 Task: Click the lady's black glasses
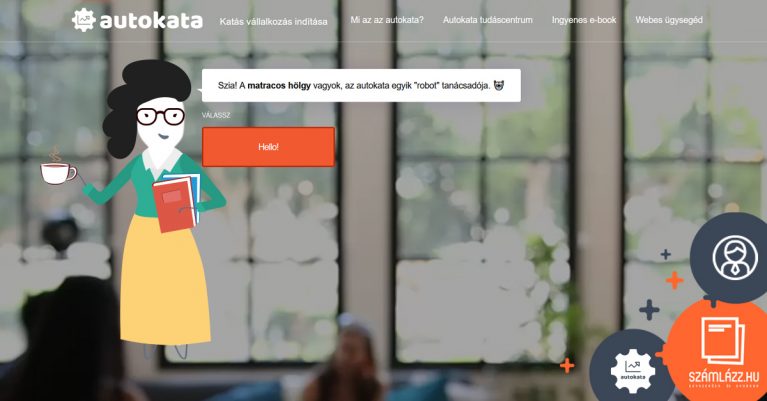[160, 116]
